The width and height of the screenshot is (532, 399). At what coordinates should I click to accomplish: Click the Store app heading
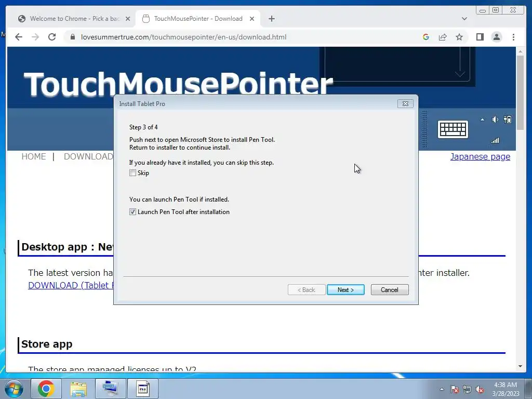(47, 344)
